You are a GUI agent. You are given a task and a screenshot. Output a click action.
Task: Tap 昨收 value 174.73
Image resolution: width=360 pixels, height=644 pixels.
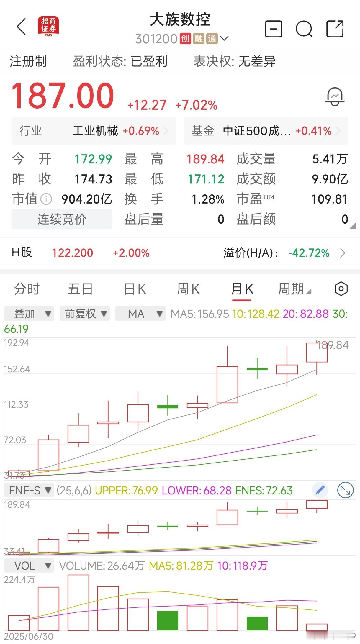point(93,179)
